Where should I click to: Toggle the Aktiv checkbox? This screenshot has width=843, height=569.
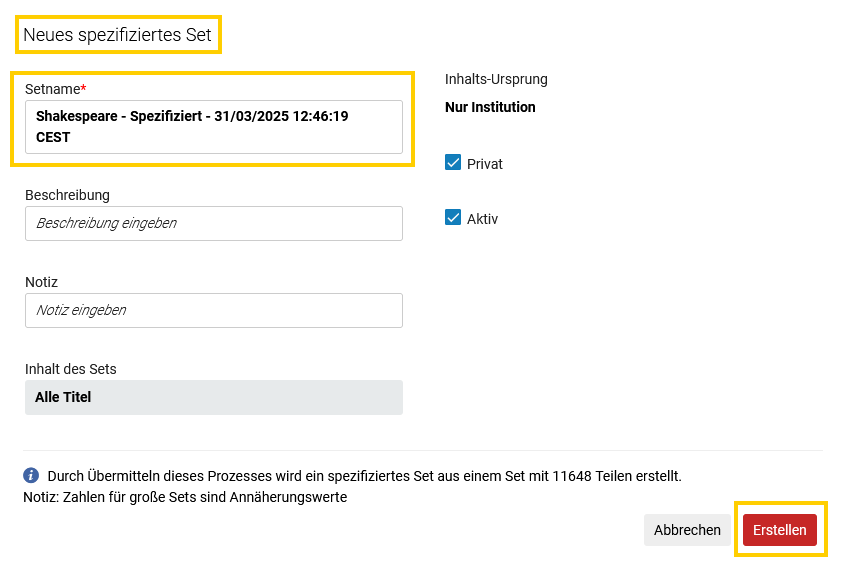click(x=453, y=217)
